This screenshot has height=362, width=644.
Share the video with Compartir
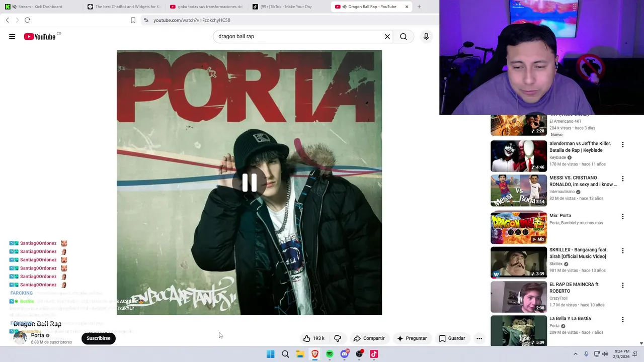click(369, 338)
